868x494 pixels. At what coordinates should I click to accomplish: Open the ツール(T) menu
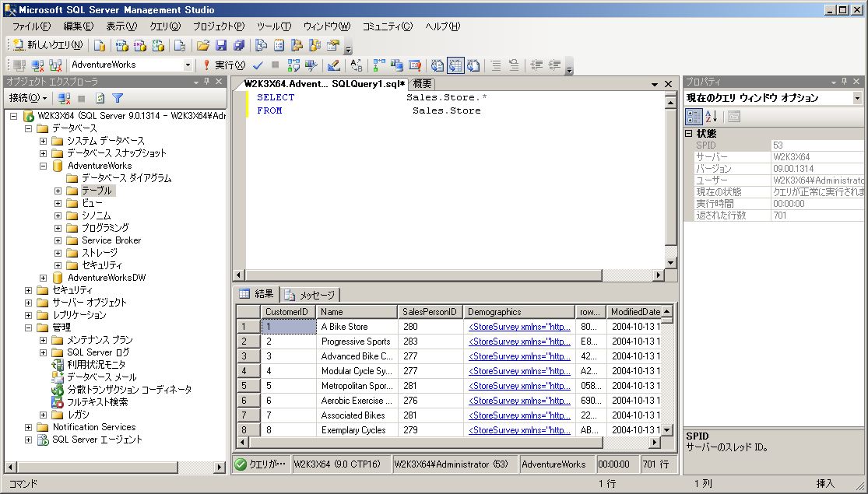(x=273, y=26)
